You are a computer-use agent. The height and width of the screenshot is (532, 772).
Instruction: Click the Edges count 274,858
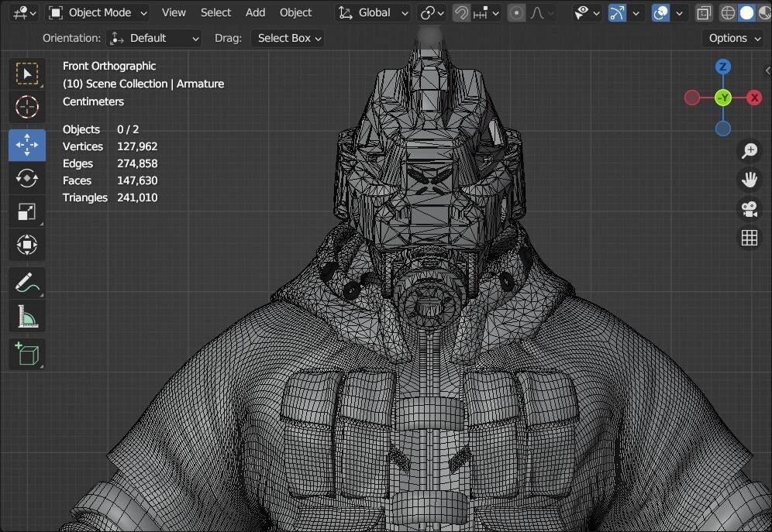137,163
